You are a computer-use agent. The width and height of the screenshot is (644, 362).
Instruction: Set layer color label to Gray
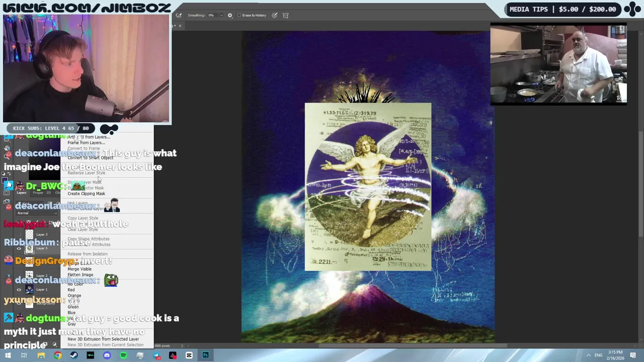tap(71, 324)
